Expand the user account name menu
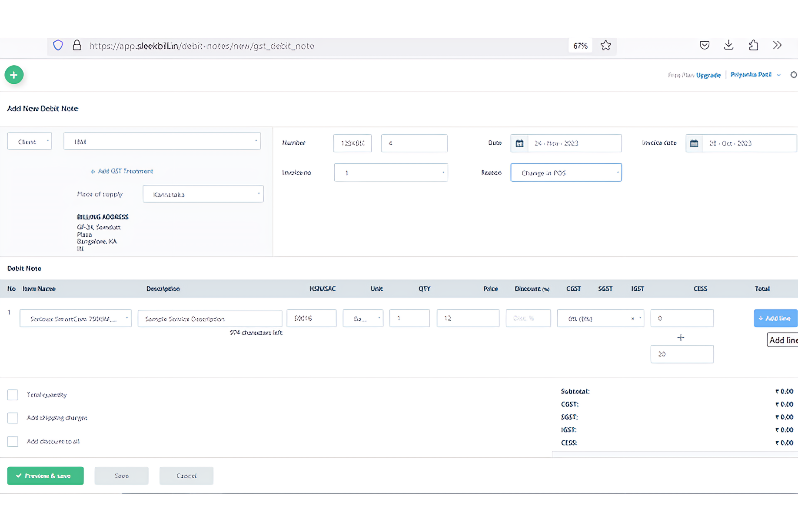The image size is (798, 532). [755, 75]
